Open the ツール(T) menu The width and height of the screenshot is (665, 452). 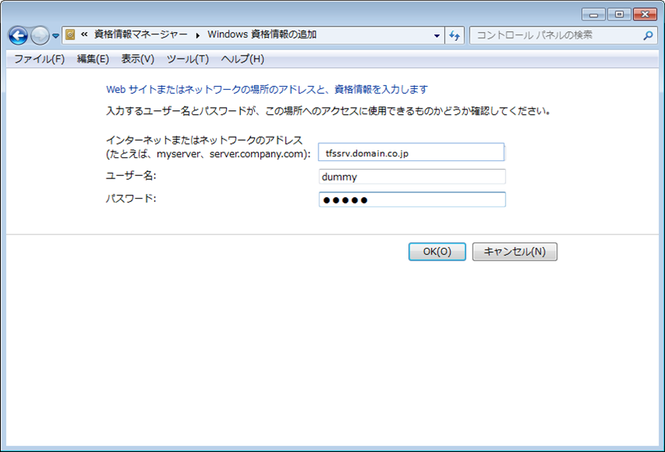(188, 59)
